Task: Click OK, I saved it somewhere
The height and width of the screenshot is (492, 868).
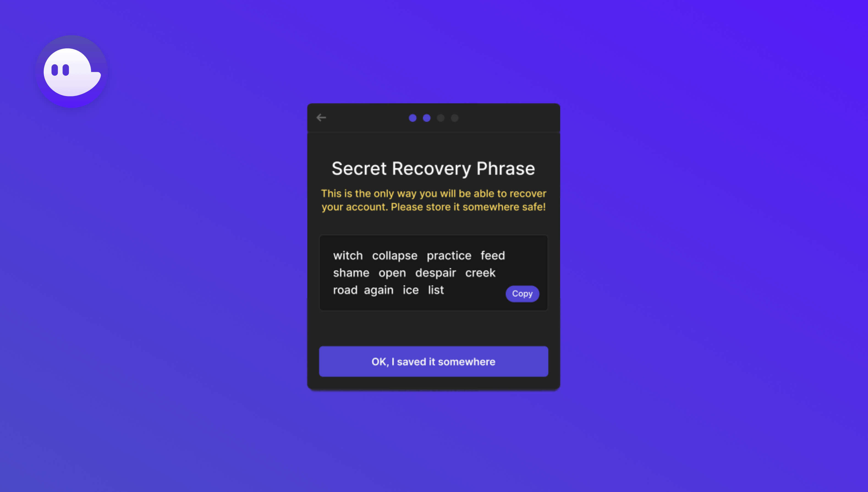Action: [x=433, y=361]
